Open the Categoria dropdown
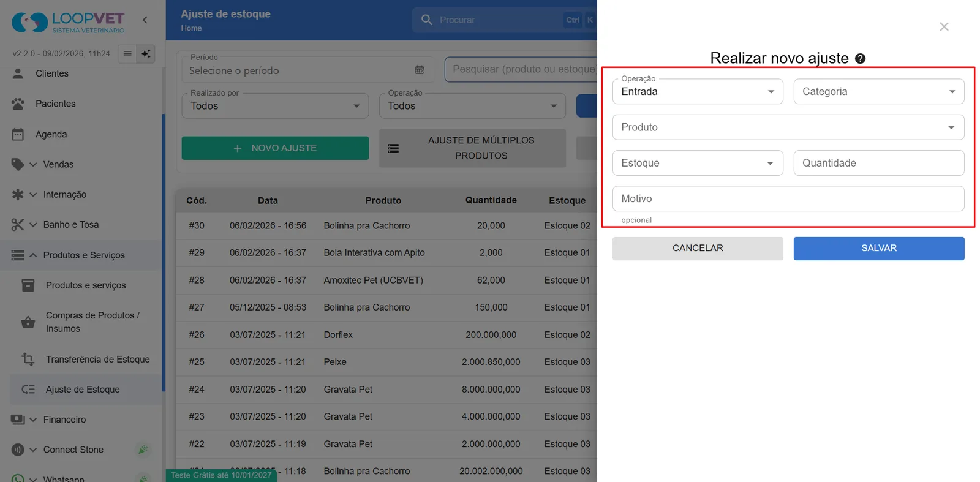 (879, 92)
